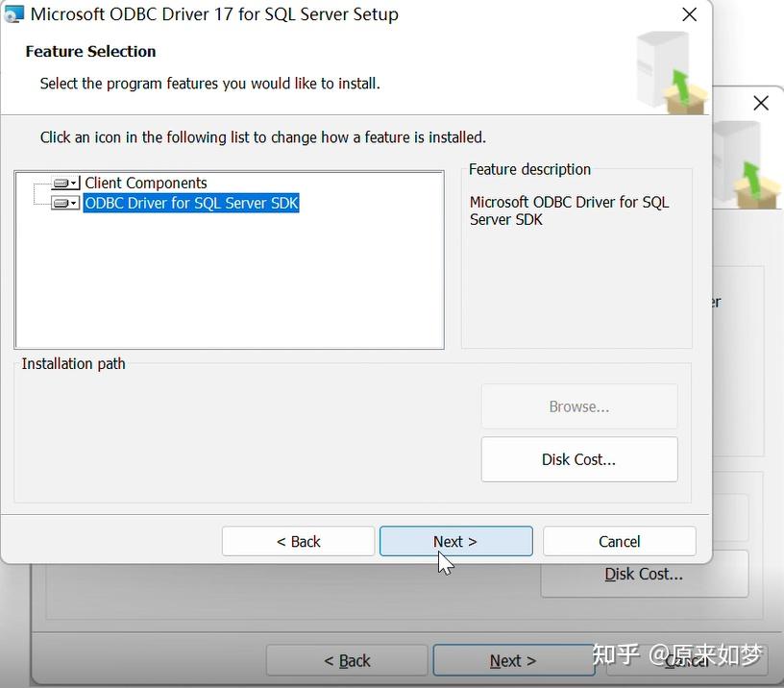Click the Next button to continue setup
The height and width of the screenshot is (688, 784).
point(455,541)
